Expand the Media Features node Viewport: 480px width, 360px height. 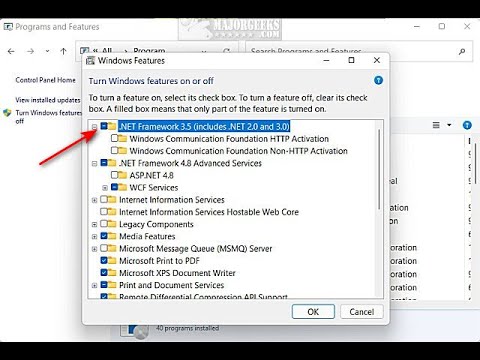[x=95, y=237]
